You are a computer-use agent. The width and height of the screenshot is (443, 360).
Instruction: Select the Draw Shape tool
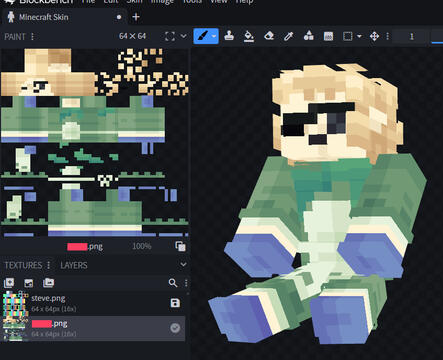click(x=308, y=36)
